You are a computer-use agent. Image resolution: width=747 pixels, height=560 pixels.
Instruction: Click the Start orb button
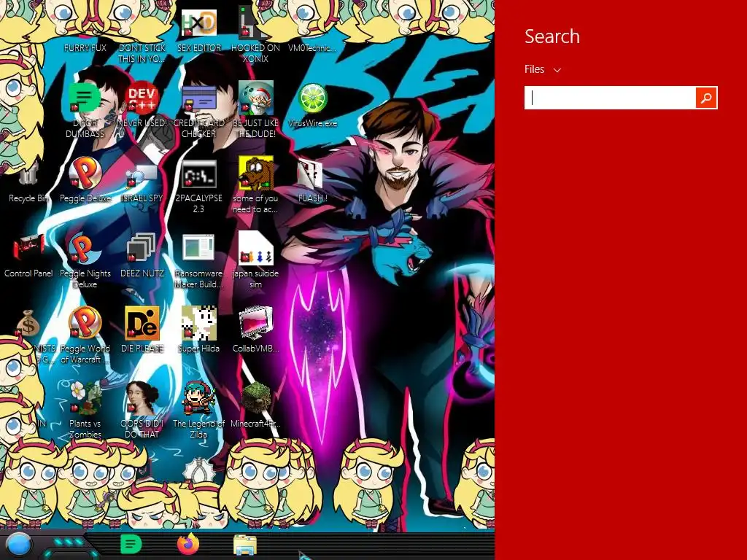pyautogui.click(x=19, y=545)
